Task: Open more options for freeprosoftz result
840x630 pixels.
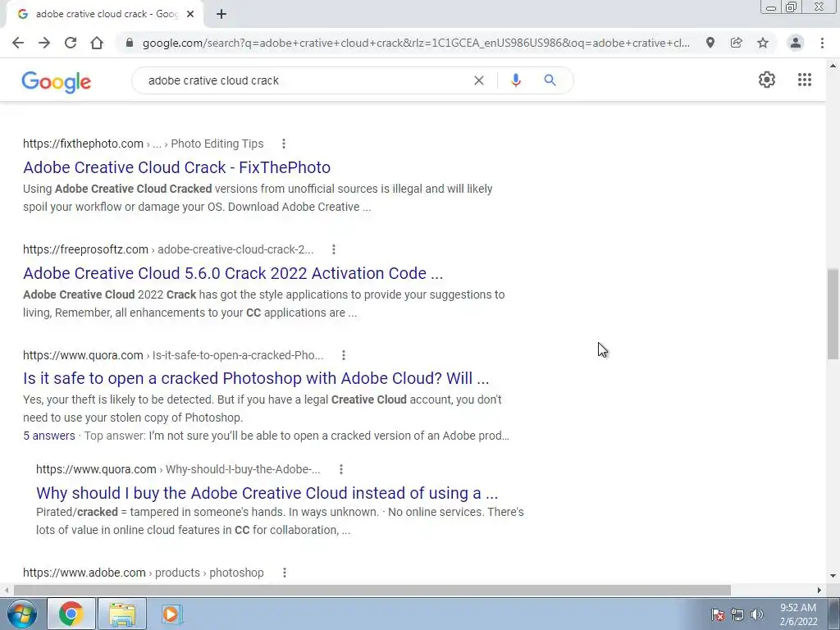Action: coord(334,249)
